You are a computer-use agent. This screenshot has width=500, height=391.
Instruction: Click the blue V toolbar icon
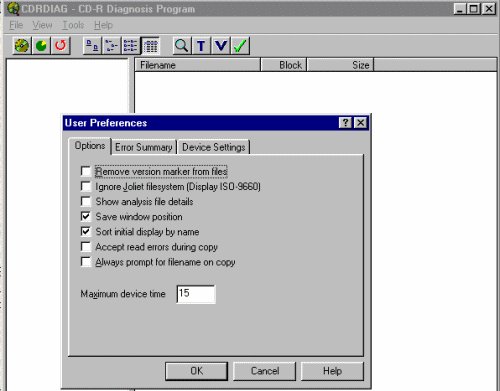tap(220, 45)
